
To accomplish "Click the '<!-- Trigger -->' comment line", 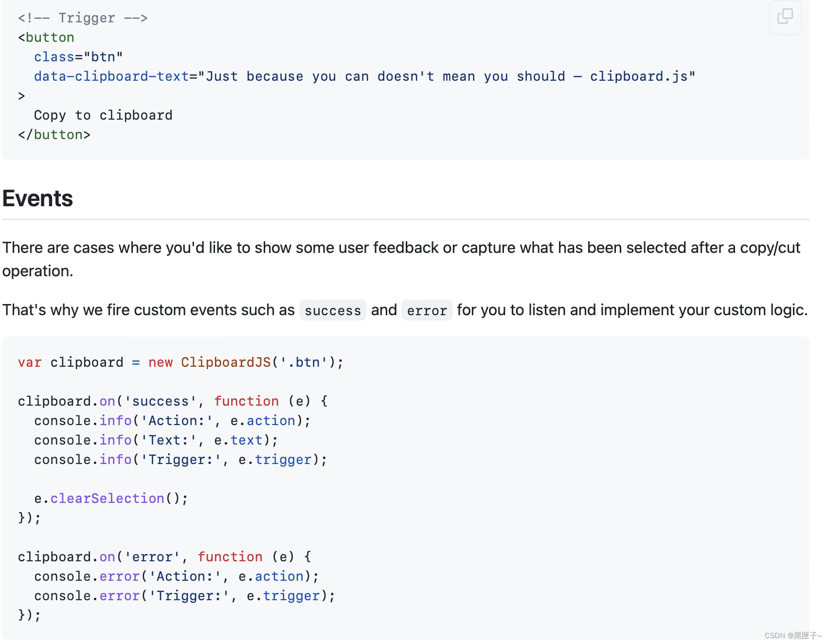I will [x=83, y=18].
